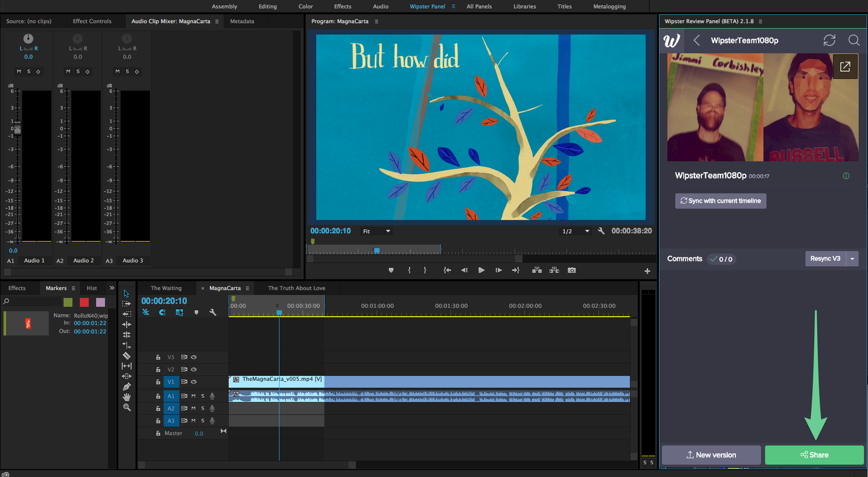Select the Pen tool in tools panel
868x477 pixels.
pyautogui.click(x=127, y=386)
